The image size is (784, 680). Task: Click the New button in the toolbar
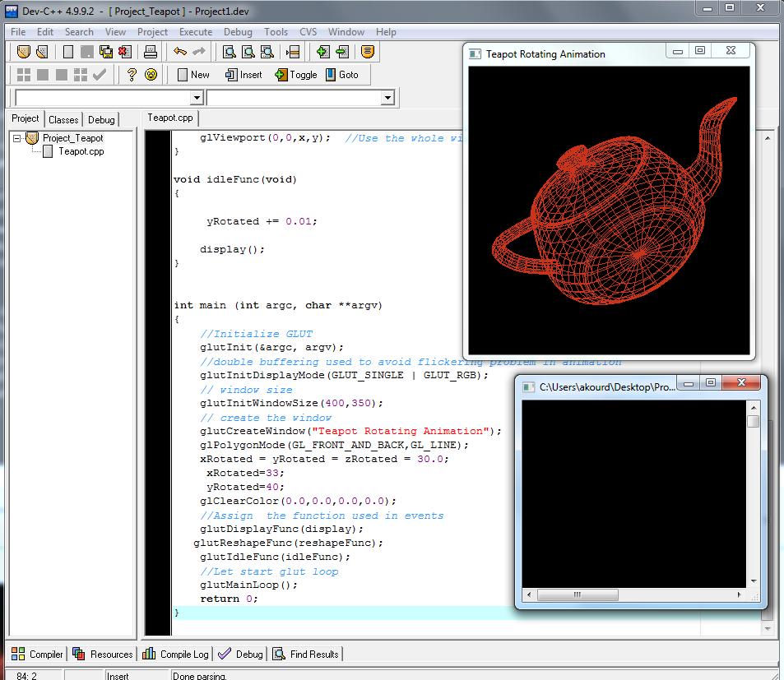tap(193, 75)
